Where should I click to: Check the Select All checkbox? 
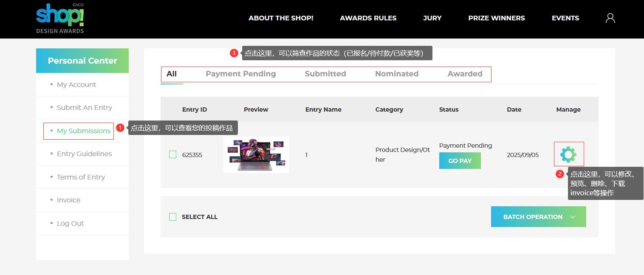coord(172,217)
